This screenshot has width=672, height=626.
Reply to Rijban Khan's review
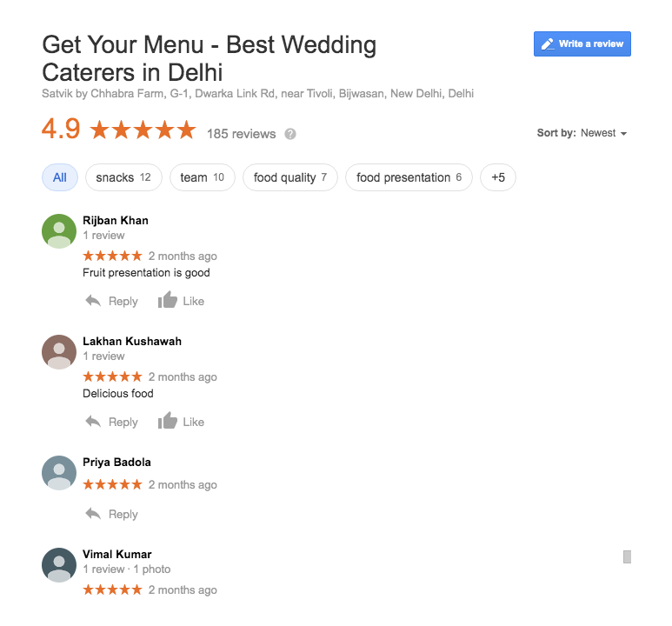tap(112, 301)
